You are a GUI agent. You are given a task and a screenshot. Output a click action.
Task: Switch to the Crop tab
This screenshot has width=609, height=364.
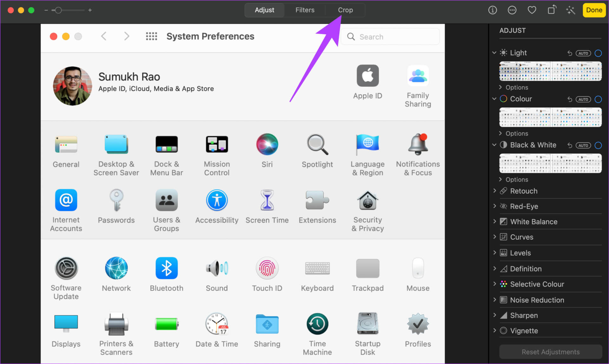(x=345, y=10)
